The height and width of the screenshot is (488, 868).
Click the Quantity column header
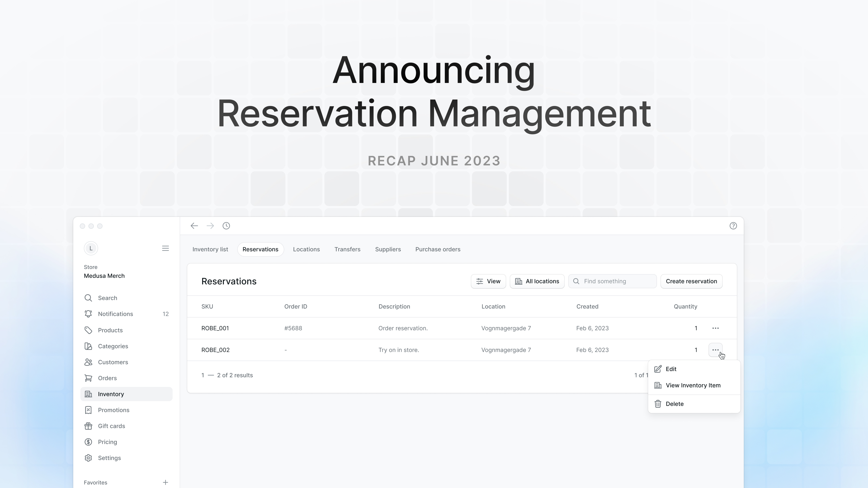point(685,306)
